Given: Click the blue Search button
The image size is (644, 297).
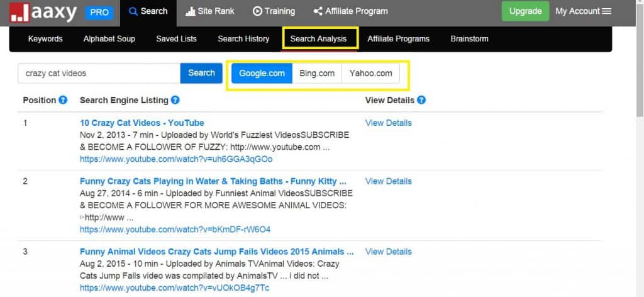Looking at the screenshot, I should [201, 73].
